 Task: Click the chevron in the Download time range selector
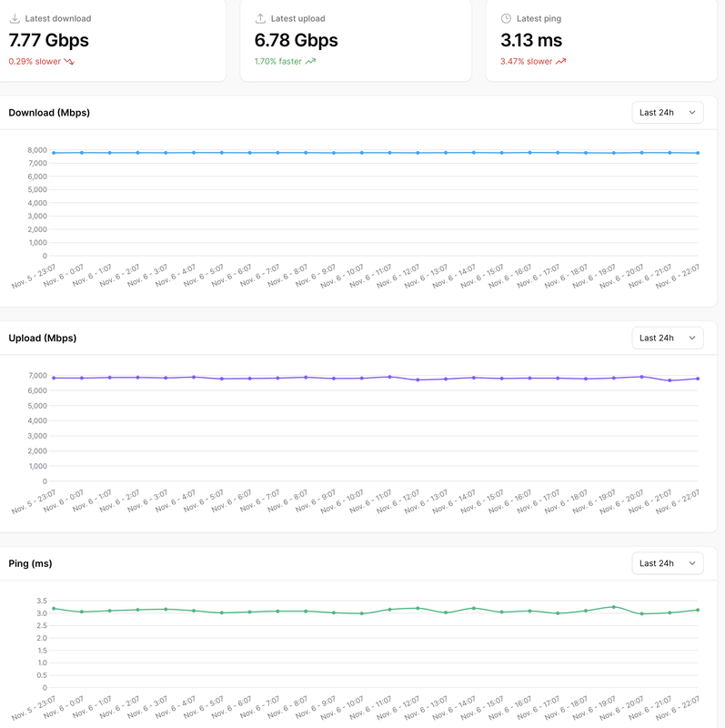(x=692, y=112)
